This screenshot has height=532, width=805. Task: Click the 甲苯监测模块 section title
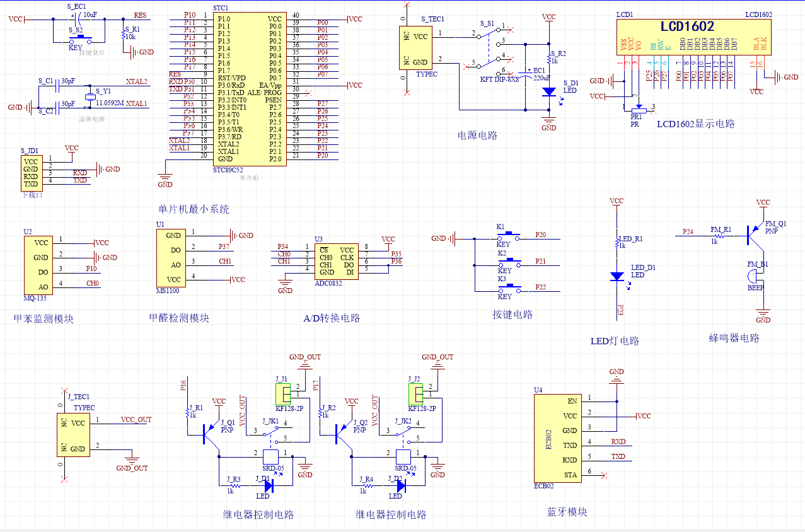coord(43,319)
